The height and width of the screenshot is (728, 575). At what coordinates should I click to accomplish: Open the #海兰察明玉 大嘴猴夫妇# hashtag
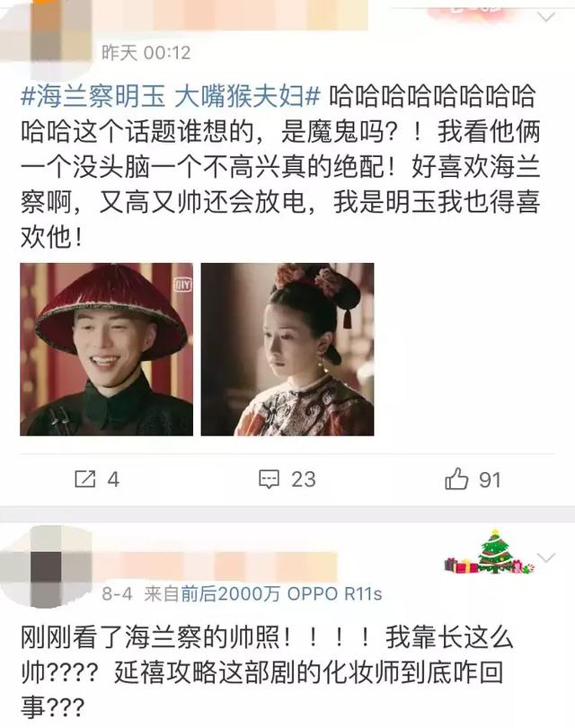coord(171,97)
